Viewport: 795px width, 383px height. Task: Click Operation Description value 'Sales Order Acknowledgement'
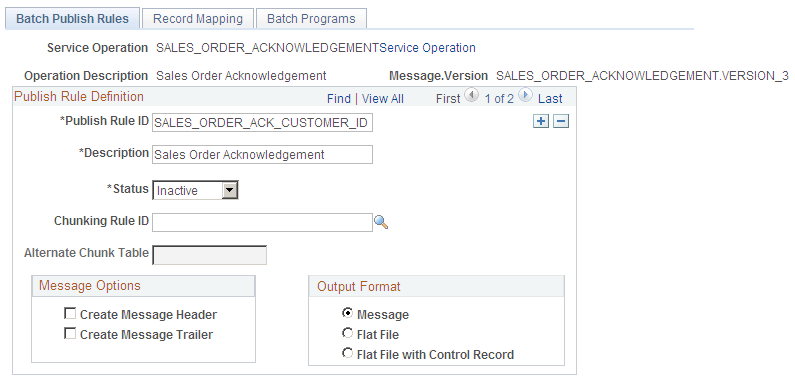click(241, 76)
